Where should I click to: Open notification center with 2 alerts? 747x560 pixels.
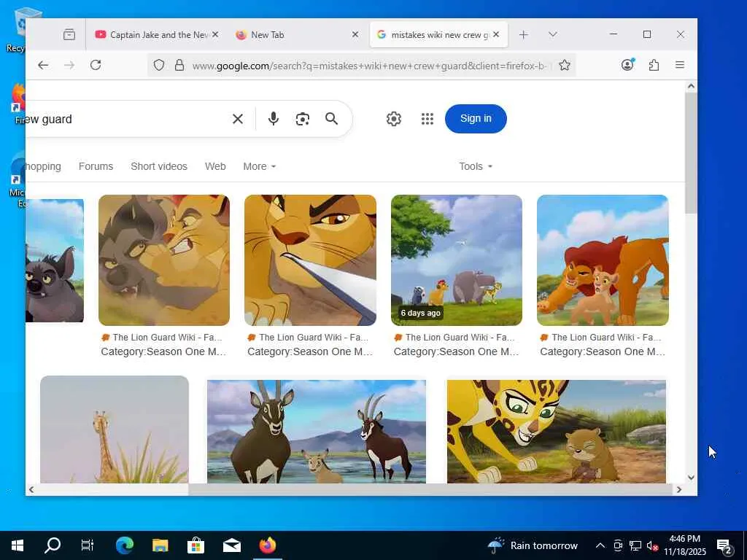724,546
